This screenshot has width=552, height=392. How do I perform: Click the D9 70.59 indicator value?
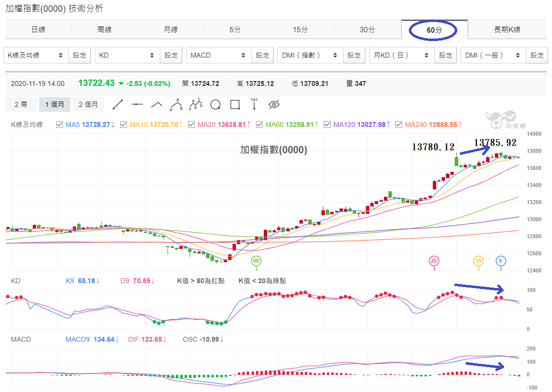(x=137, y=281)
